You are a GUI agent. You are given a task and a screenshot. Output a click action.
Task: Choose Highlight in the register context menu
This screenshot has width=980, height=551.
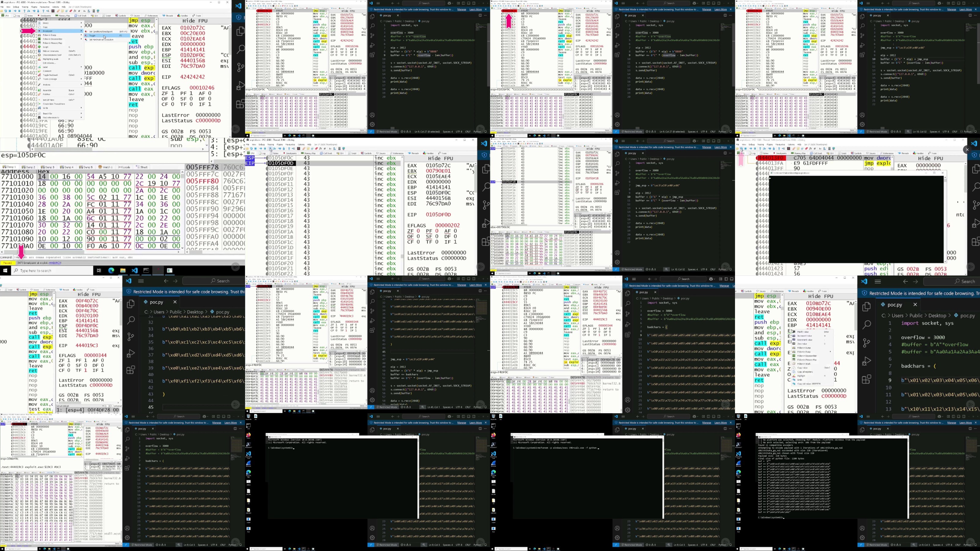[x=812, y=376]
